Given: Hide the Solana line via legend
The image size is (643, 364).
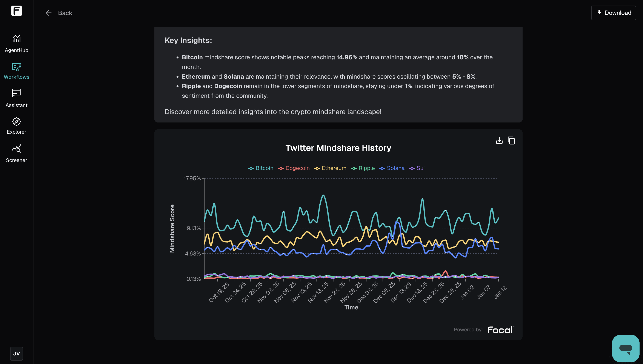Looking at the screenshot, I should click(392, 168).
